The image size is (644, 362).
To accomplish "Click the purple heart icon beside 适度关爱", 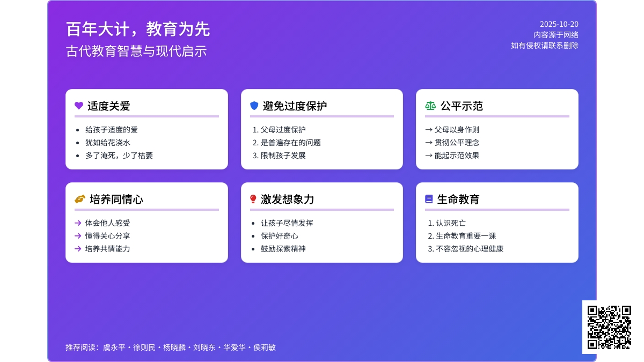I will pyautogui.click(x=79, y=106).
